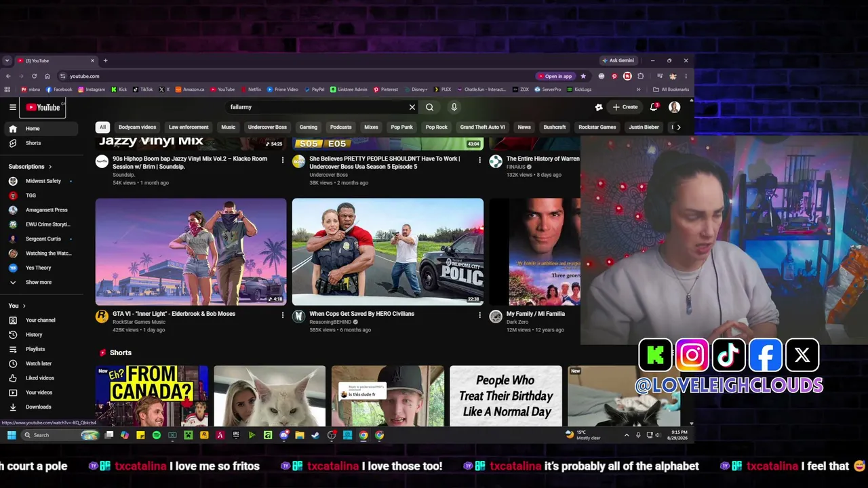The height and width of the screenshot is (488, 868).
Task: Select the All filter chip
Action: pos(102,127)
